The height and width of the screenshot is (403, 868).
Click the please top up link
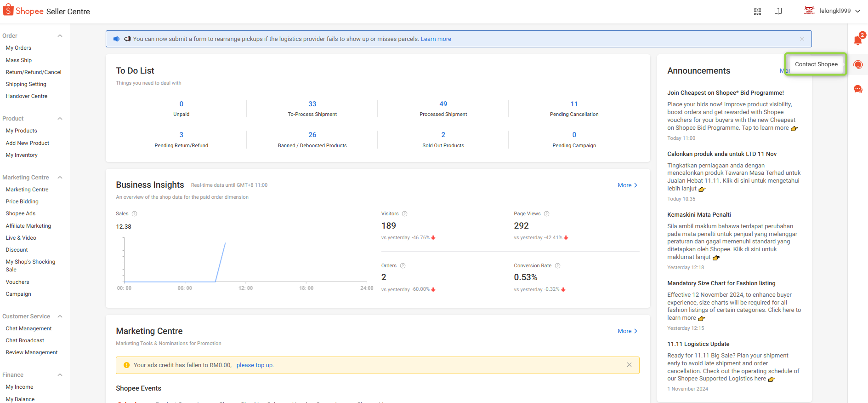pos(255,365)
